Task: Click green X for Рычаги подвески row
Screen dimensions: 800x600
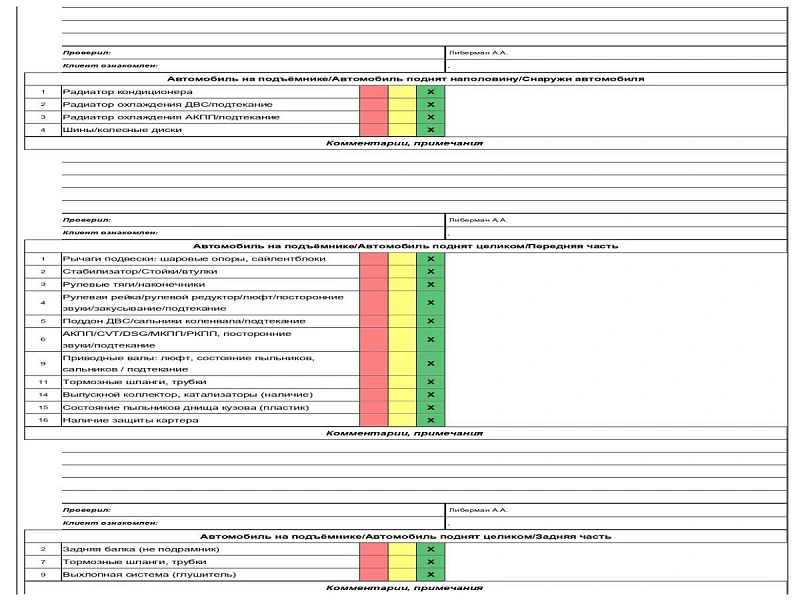Action: 430,259
